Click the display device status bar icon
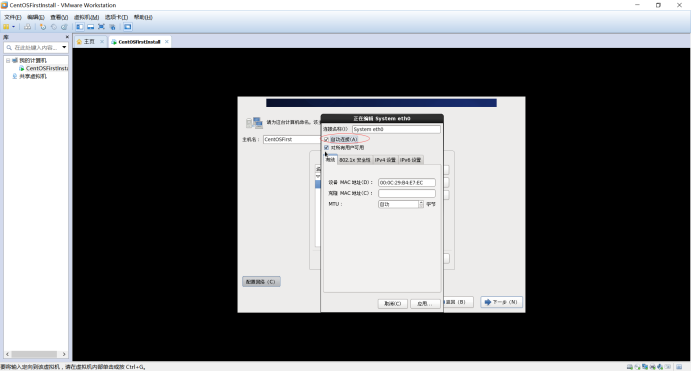Screen dimensions: 692x371 tap(667, 367)
